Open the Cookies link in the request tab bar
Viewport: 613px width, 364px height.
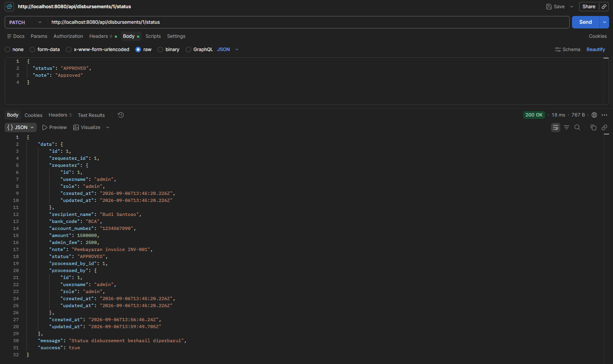pos(598,36)
